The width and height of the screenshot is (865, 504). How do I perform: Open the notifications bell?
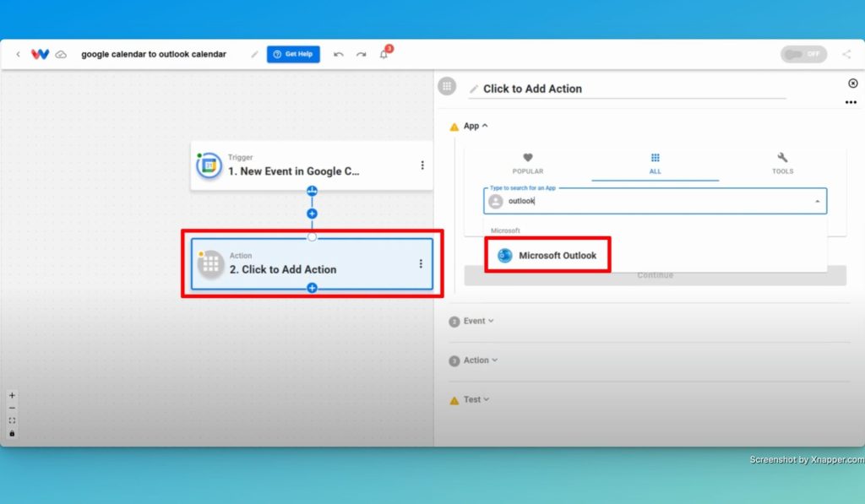click(384, 53)
